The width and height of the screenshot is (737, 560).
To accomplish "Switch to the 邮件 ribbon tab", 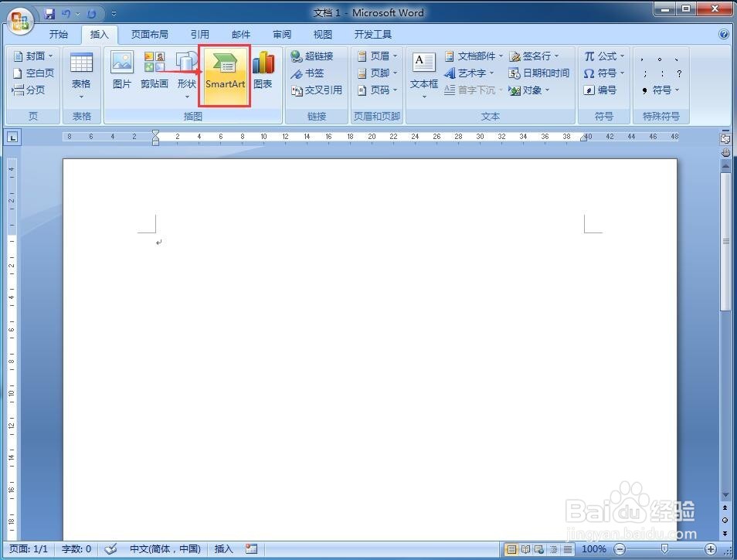I will (x=241, y=34).
